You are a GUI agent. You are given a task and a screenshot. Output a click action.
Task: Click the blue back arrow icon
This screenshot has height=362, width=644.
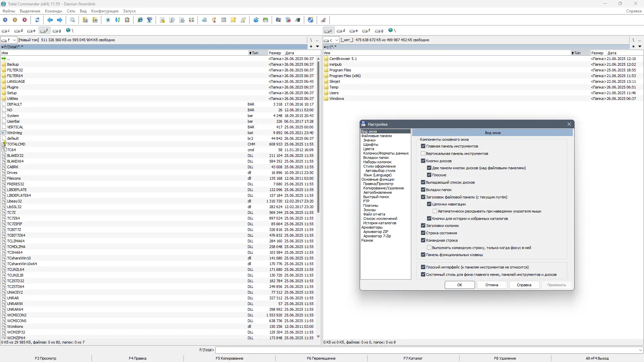coord(50,20)
